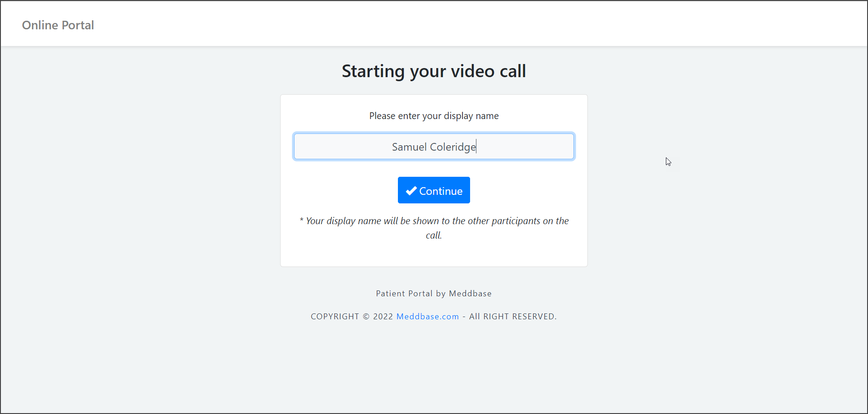Place cursor on Coleridge in the name field

[452, 147]
